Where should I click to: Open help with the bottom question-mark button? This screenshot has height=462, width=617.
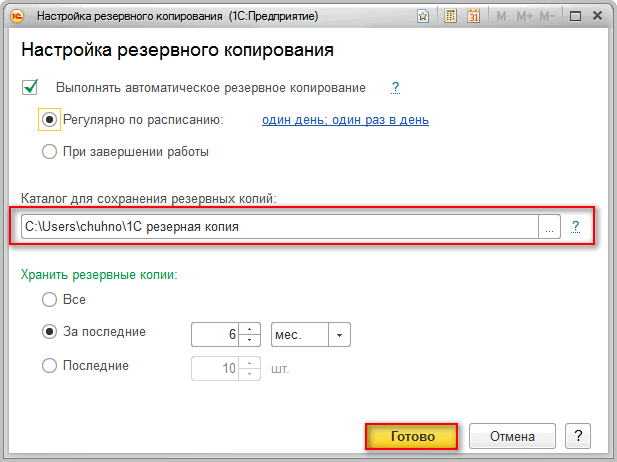coord(578,436)
